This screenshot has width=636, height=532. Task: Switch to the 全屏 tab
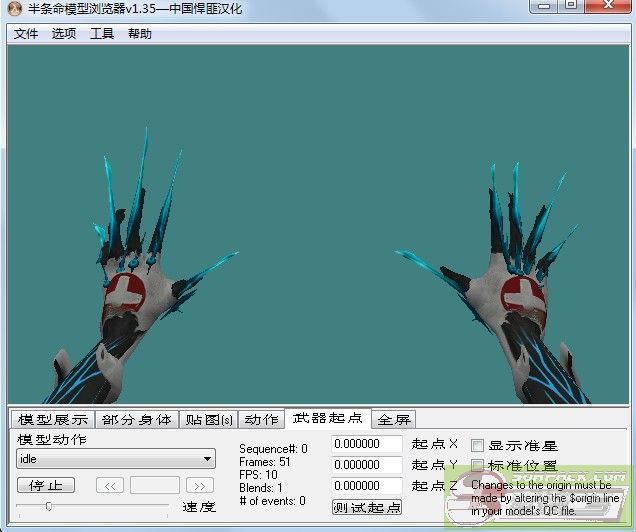pos(394,420)
